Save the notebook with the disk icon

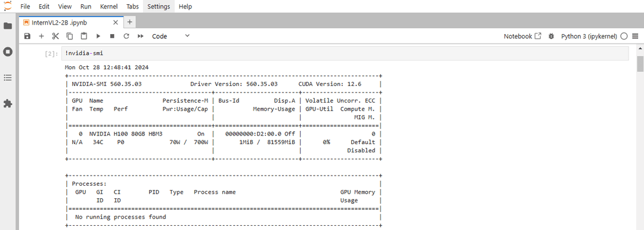coord(27,36)
